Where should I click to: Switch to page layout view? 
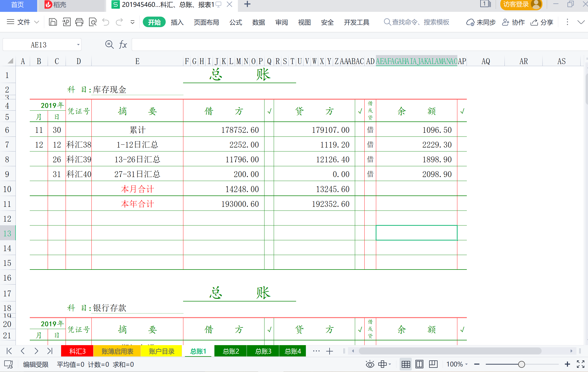click(x=419, y=364)
